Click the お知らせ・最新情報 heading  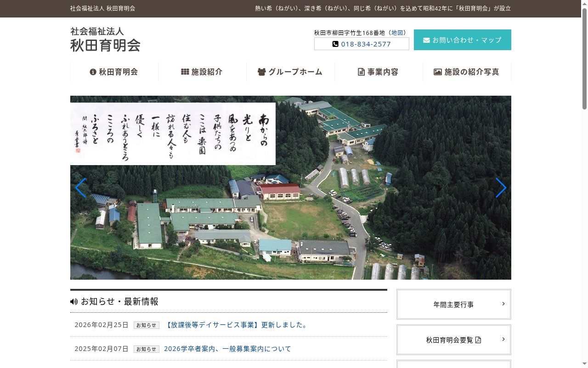point(119,302)
